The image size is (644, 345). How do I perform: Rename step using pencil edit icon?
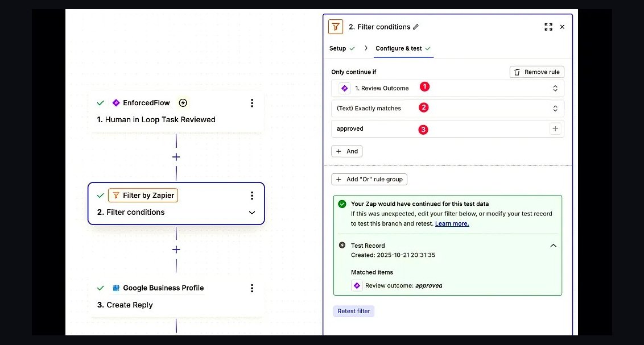[416, 27]
